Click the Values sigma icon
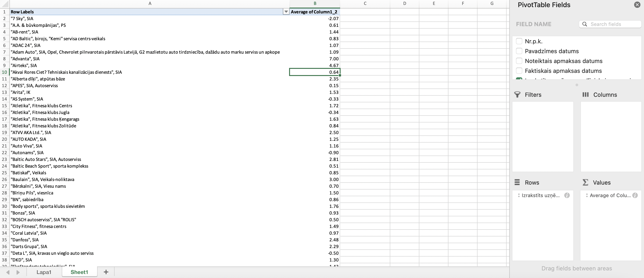Viewport: 644px width, 278px height. tap(585, 183)
